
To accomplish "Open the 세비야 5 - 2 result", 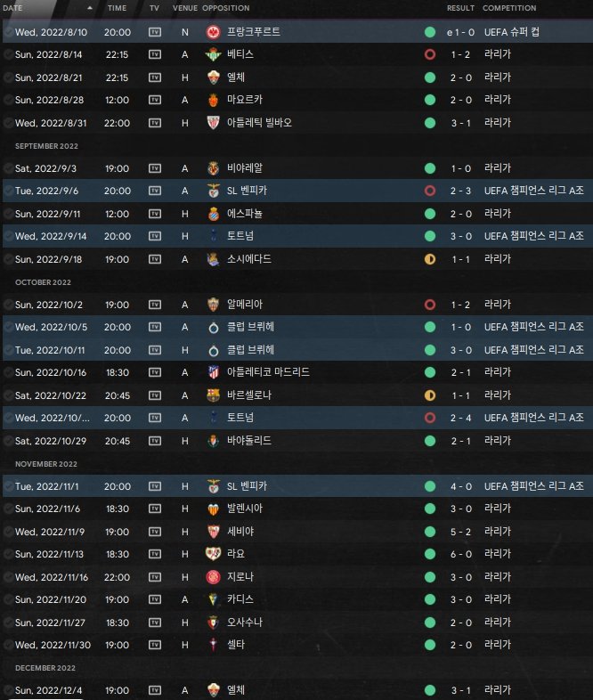I will coord(461,533).
